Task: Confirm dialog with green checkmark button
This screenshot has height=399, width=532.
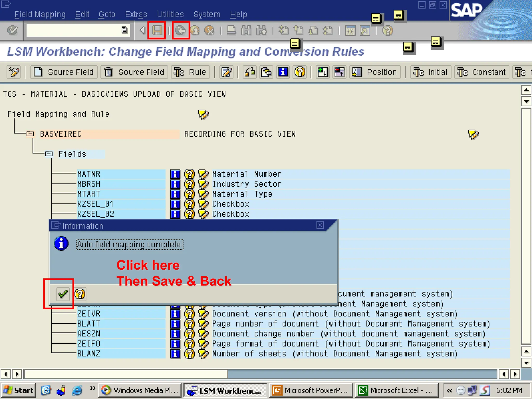Action: (x=63, y=294)
